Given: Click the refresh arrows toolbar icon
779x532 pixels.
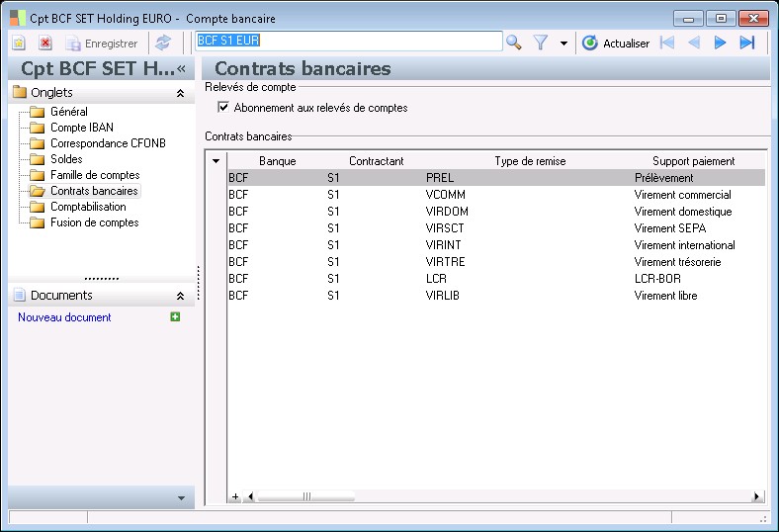Looking at the screenshot, I should click(163, 44).
